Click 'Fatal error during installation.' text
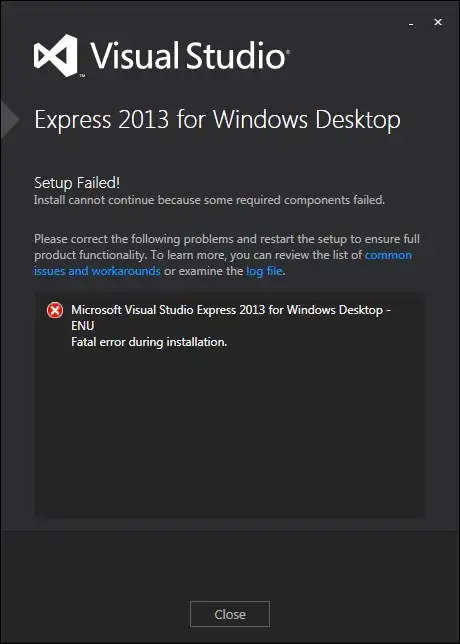 coord(149,342)
